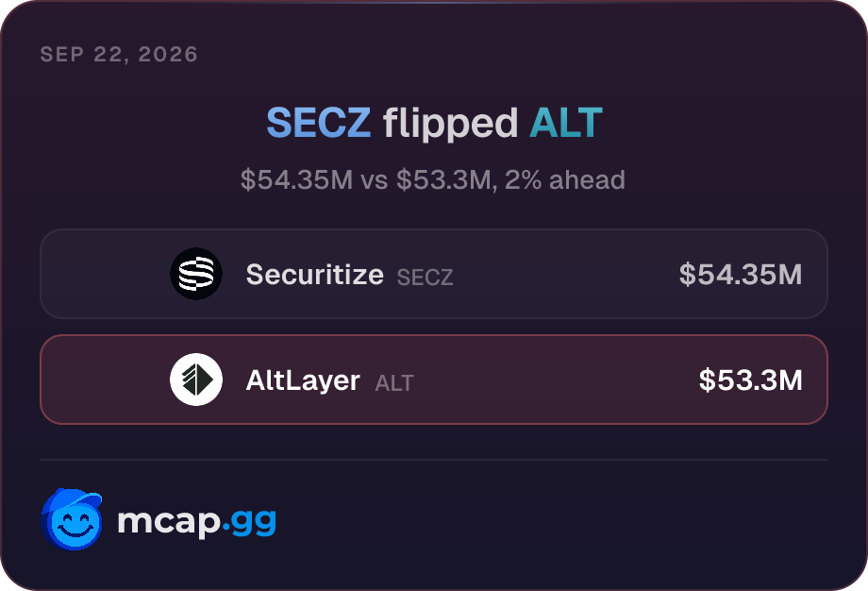
Task: Click the Securitize name text
Action: [314, 274]
